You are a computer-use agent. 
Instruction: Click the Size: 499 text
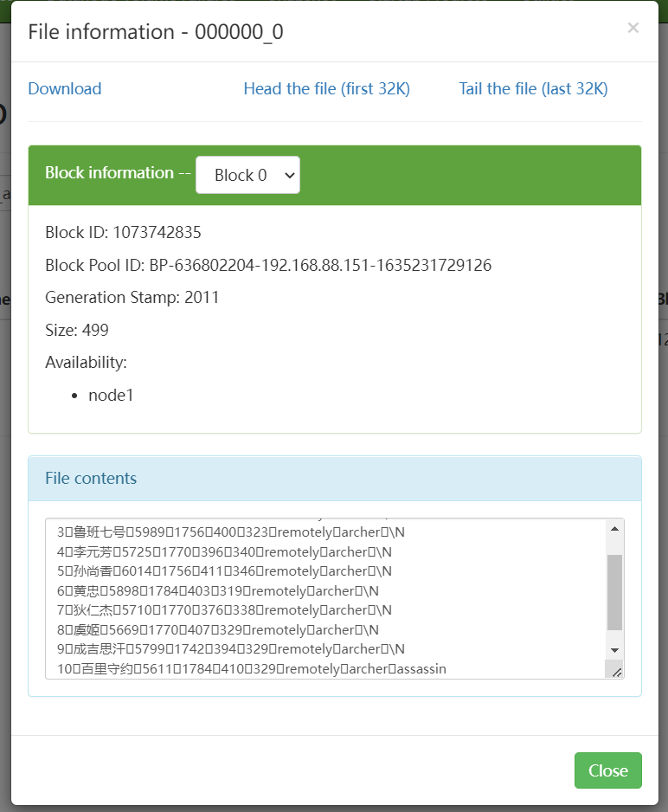(x=77, y=330)
